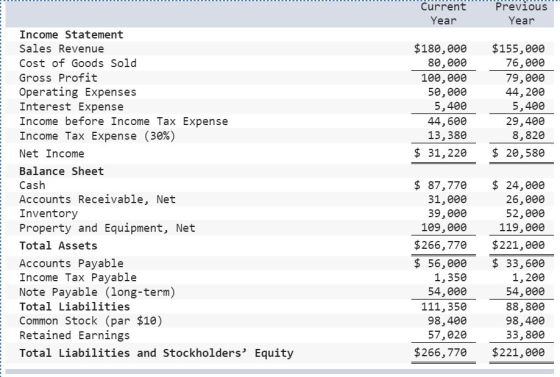Viewport: 560px width, 377px height.
Task: Select previous year Gross Profit 79,000
Action: pos(525,78)
